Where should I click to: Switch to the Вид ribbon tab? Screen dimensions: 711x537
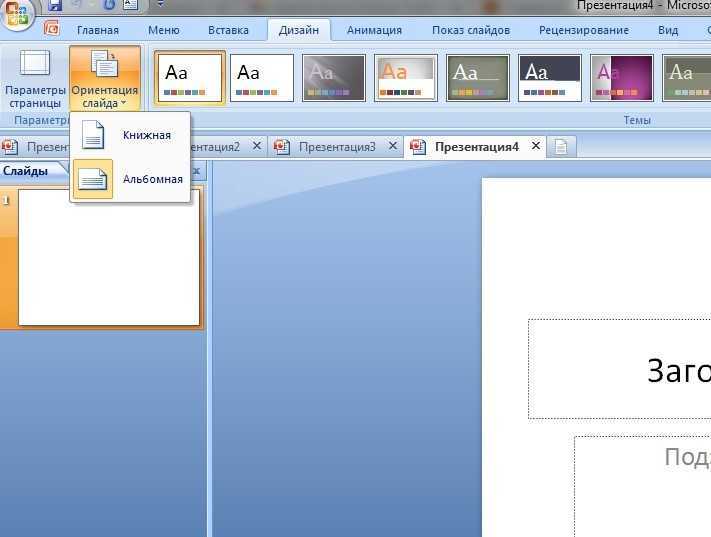[x=668, y=30]
